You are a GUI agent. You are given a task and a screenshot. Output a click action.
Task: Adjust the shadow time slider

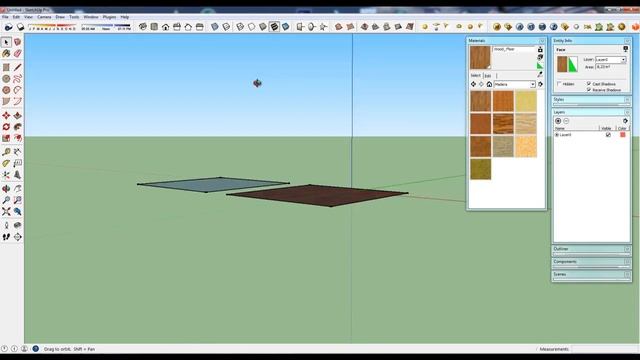coord(106,27)
